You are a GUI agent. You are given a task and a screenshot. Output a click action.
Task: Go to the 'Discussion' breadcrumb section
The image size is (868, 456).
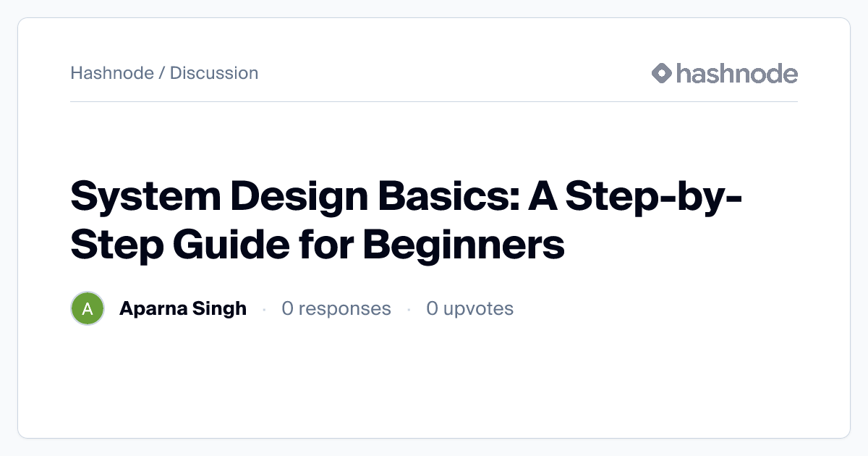[214, 73]
